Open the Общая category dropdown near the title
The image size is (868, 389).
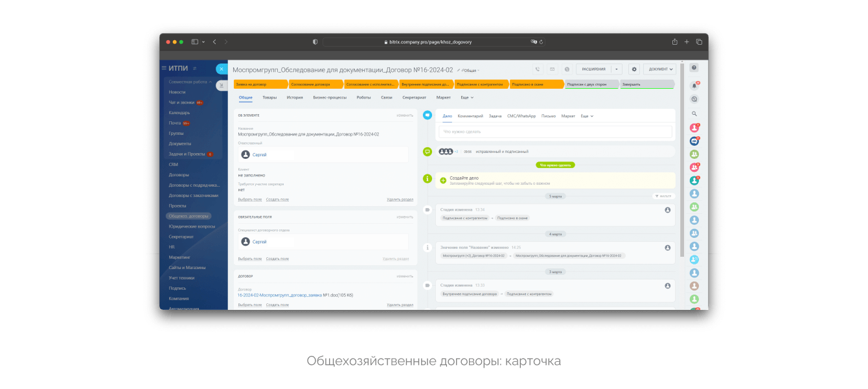470,70
